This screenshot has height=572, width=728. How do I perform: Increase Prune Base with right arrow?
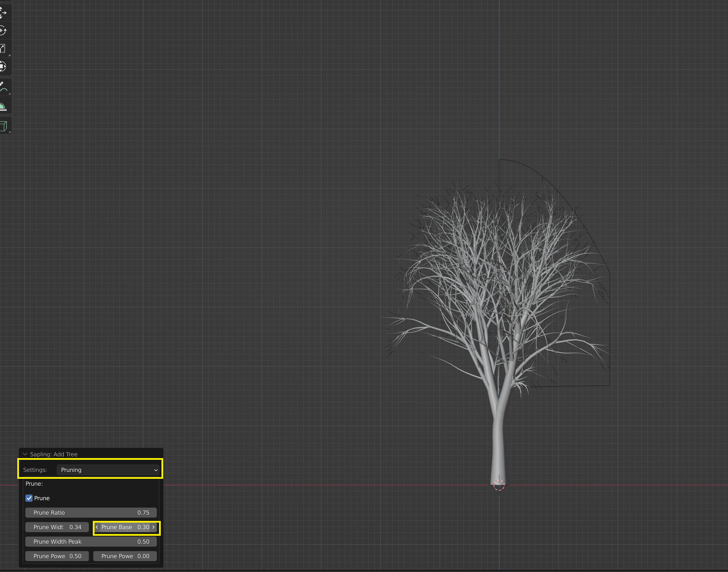[x=154, y=527]
